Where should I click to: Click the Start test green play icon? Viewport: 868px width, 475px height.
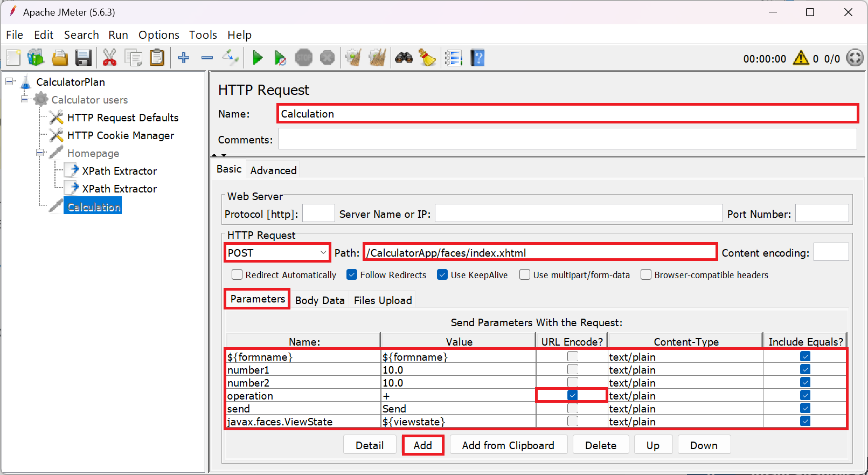[x=258, y=58]
